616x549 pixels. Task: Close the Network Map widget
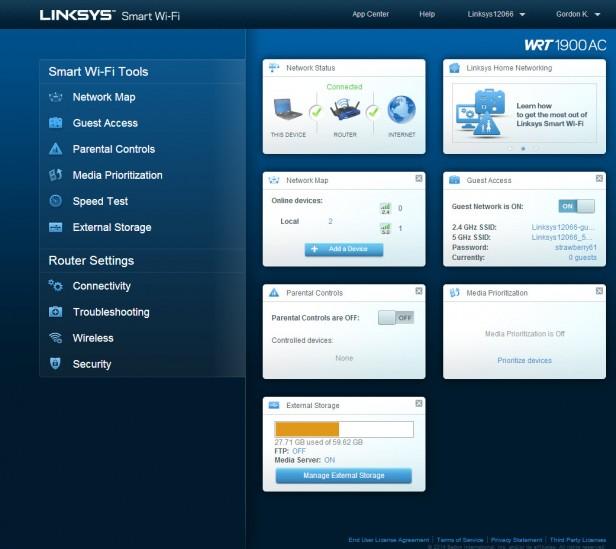point(419,178)
